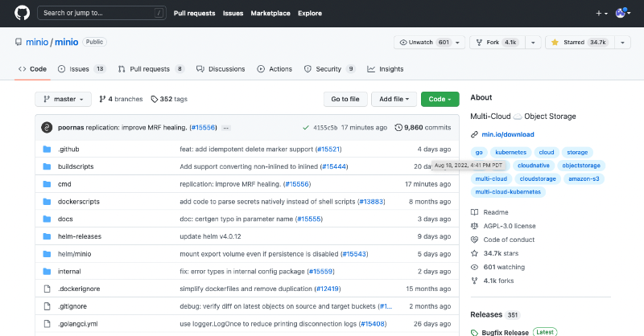Viewport: 644px width, 336px height.
Task: Click the amazon-s3 topic tag
Action: coord(584,179)
